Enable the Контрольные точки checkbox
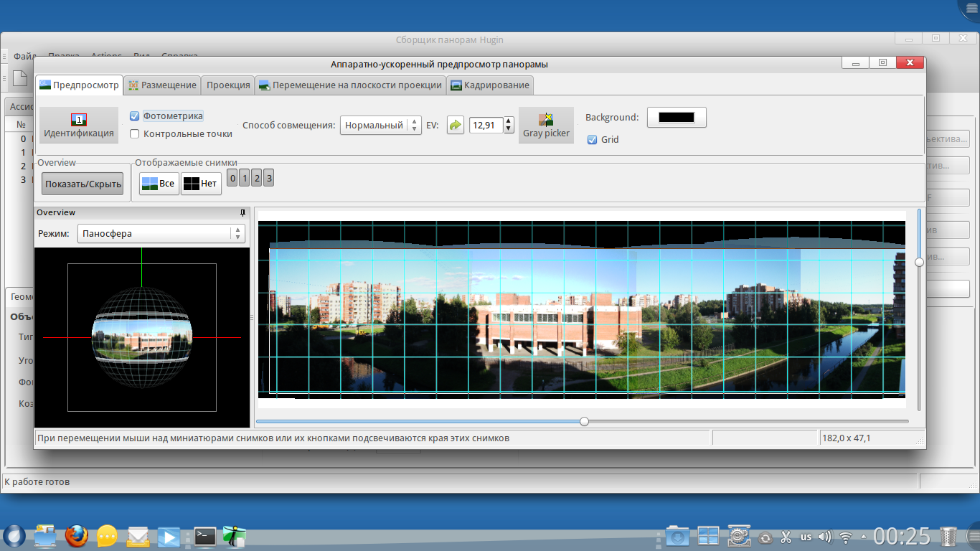Image resolution: width=980 pixels, height=551 pixels. tap(135, 133)
